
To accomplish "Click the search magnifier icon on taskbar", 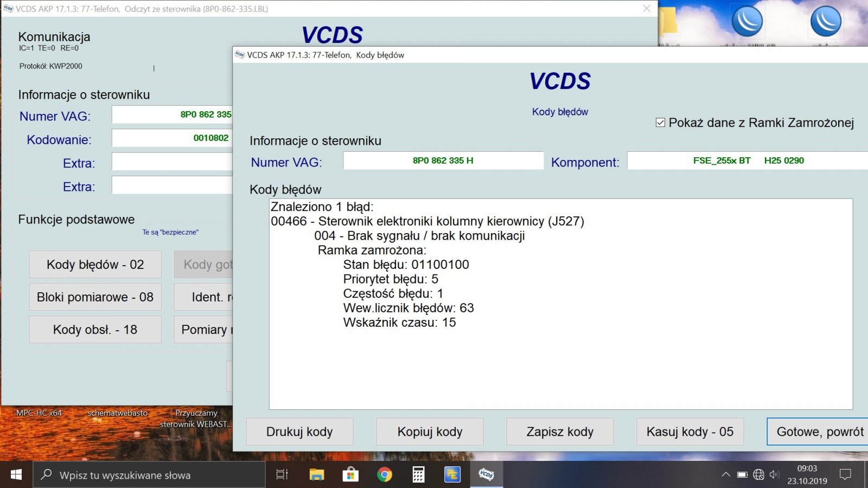I will [x=47, y=474].
